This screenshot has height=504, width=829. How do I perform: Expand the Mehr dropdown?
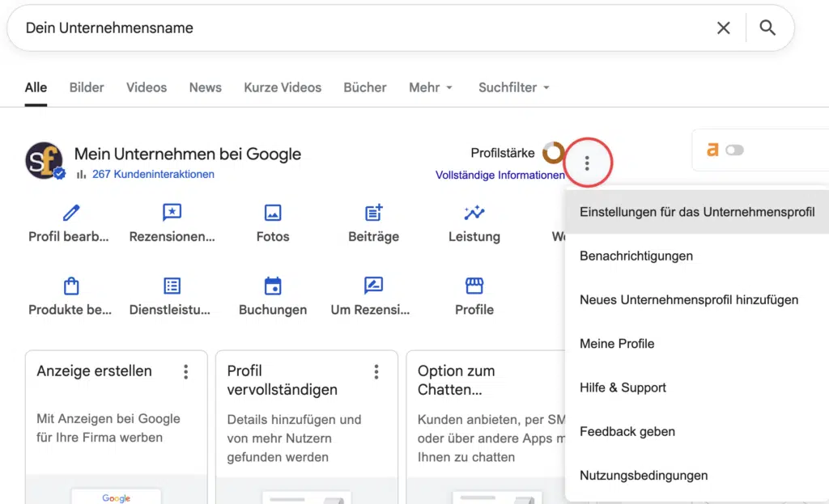431,87
